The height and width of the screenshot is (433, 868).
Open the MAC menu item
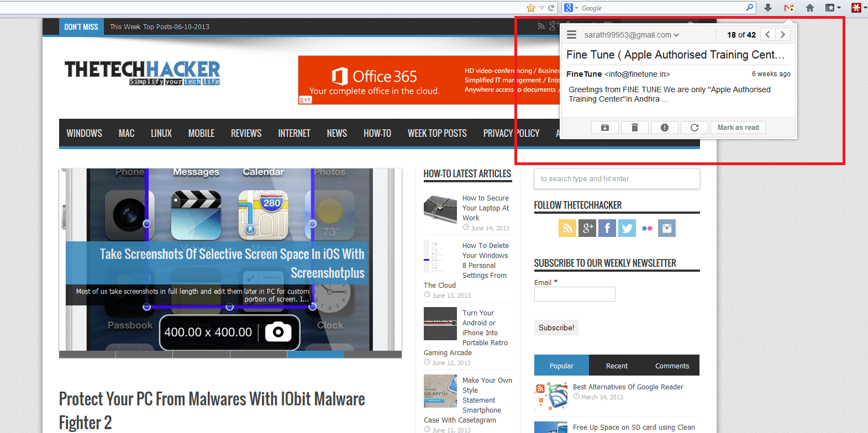pyautogui.click(x=127, y=133)
